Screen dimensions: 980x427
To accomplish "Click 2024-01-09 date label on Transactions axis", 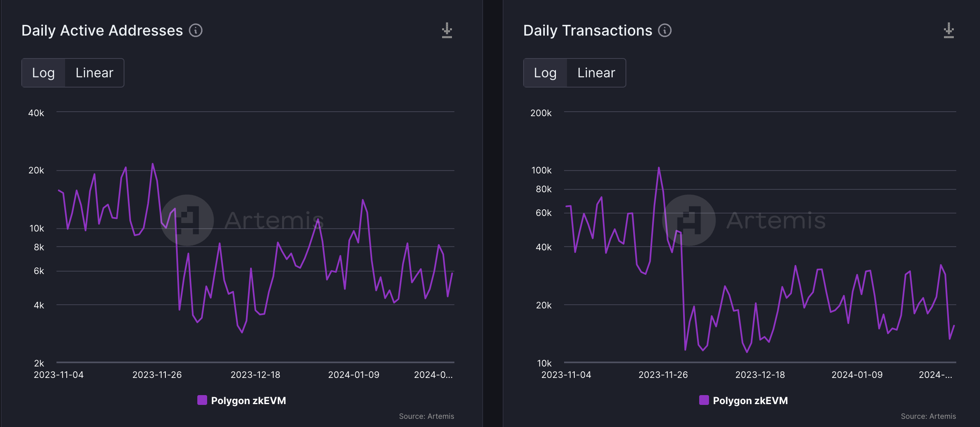I will point(857,375).
